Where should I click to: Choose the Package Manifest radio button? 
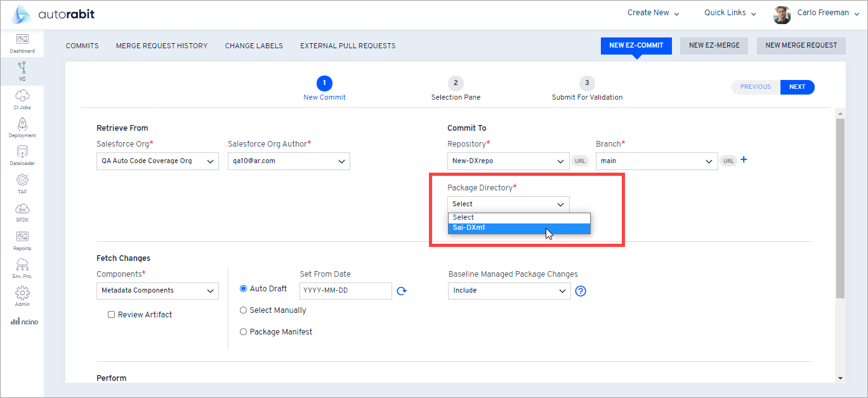coord(243,331)
